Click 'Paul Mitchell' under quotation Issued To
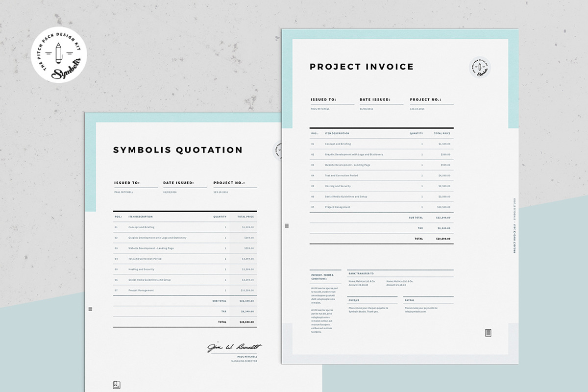Viewport: 588px width, 392px height. pyautogui.click(x=123, y=192)
